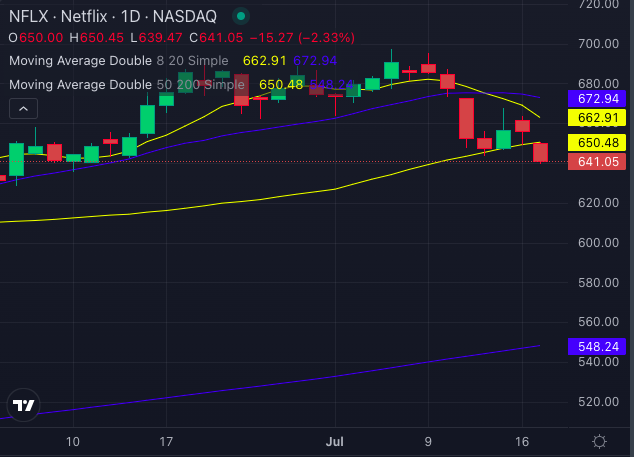This screenshot has width=634, height=457.
Task: Click the yellow 650.48 legend value
Action: pyautogui.click(x=281, y=85)
